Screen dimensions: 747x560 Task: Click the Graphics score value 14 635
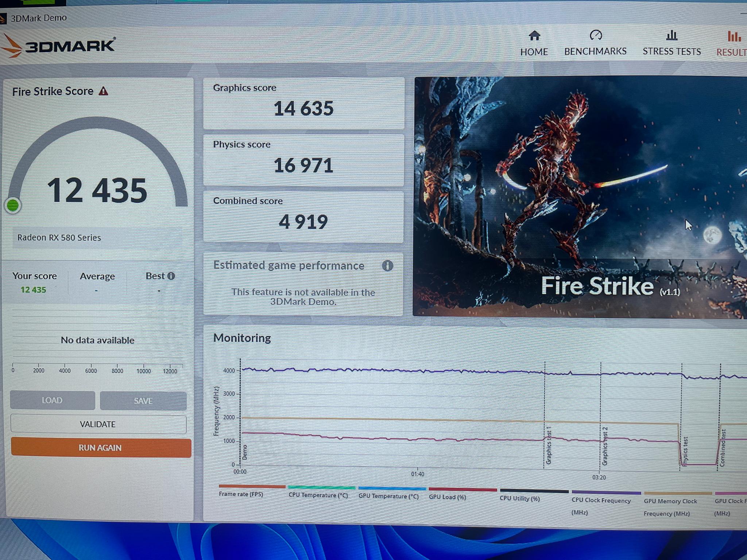point(303,109)
